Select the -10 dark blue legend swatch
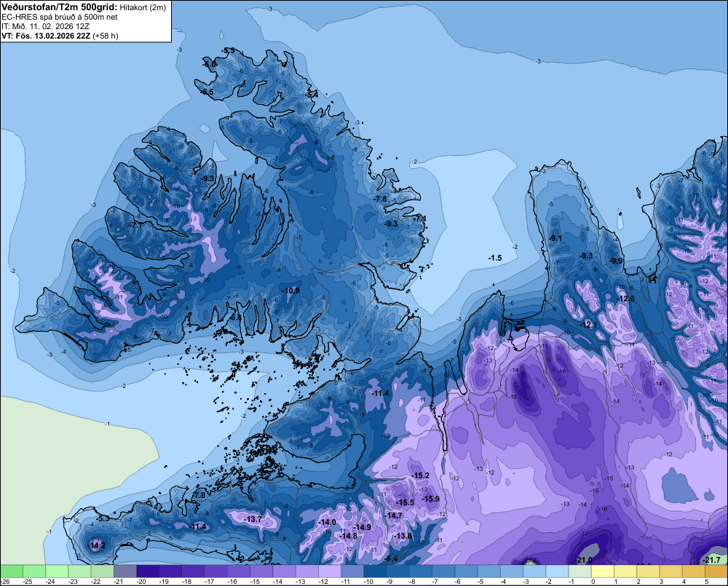Viewport: 728px width, 586px height. click(375, 571)
